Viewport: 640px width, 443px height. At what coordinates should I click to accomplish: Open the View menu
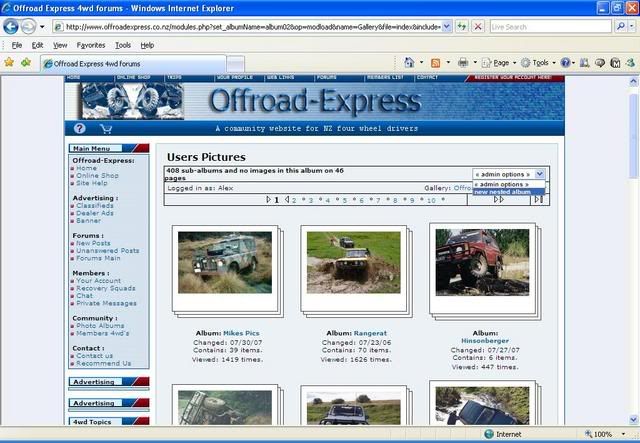(x=60, y=45)
